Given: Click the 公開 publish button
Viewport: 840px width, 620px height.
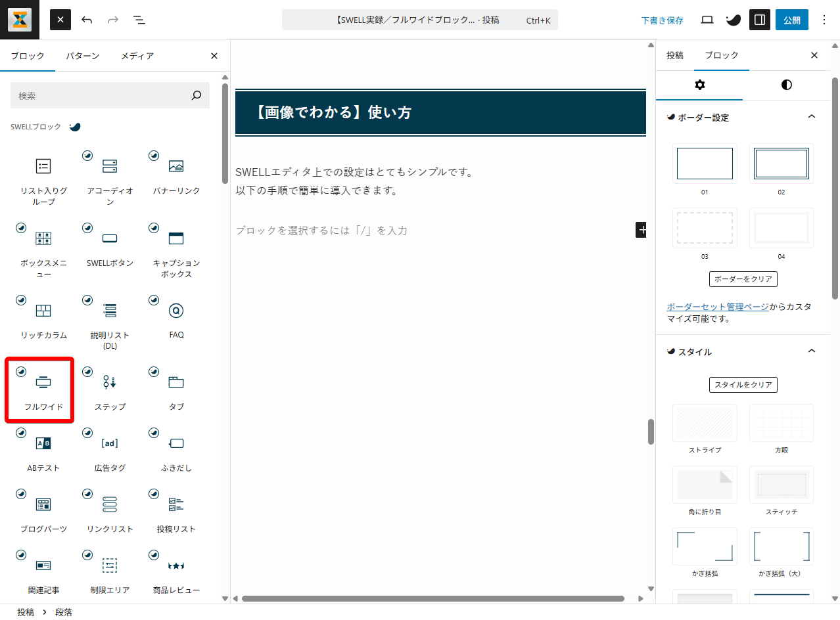Looking at the screenshot, I should tap(791, 20).
